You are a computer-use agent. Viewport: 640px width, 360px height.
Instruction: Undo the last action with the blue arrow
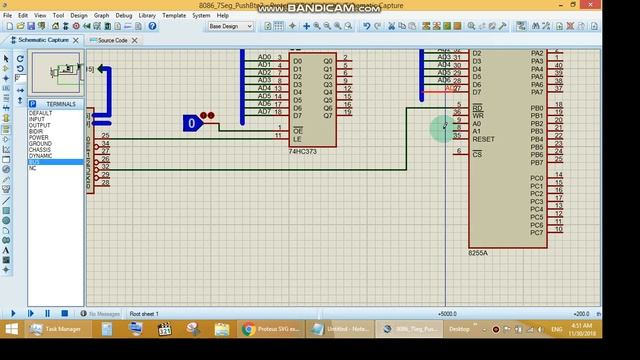click(x=367, y=26)
